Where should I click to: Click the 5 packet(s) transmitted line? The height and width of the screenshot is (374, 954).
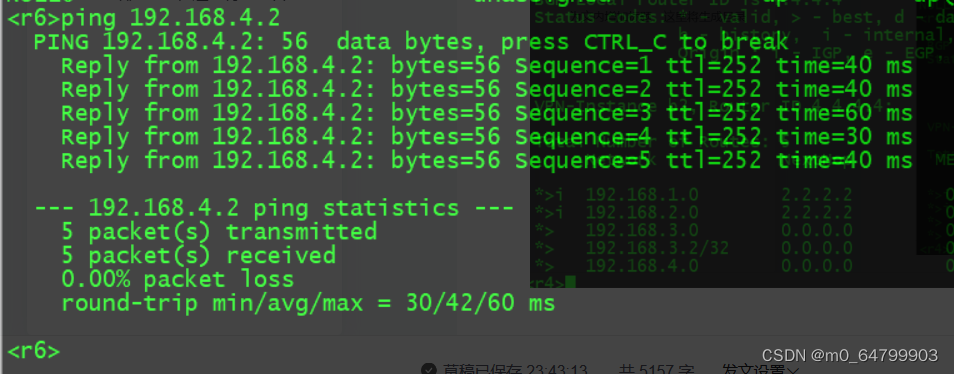pos(219,232)
